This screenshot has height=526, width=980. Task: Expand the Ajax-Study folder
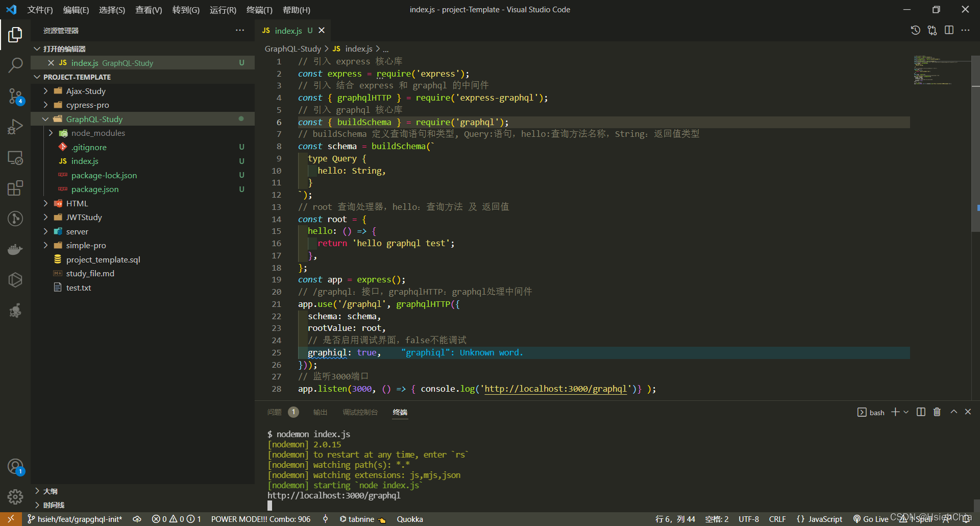(x=143, y=91)
